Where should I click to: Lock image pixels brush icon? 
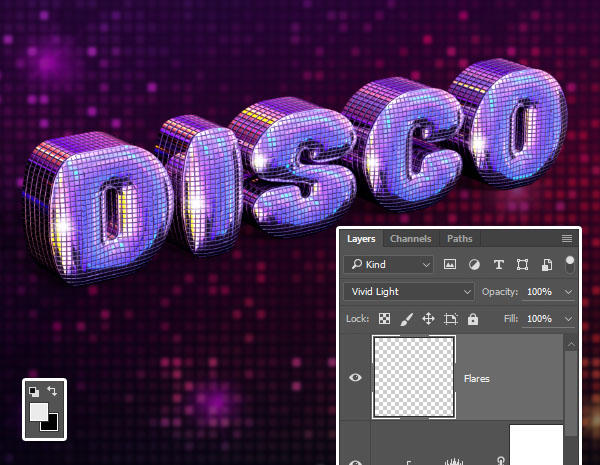tap(406, 318)
